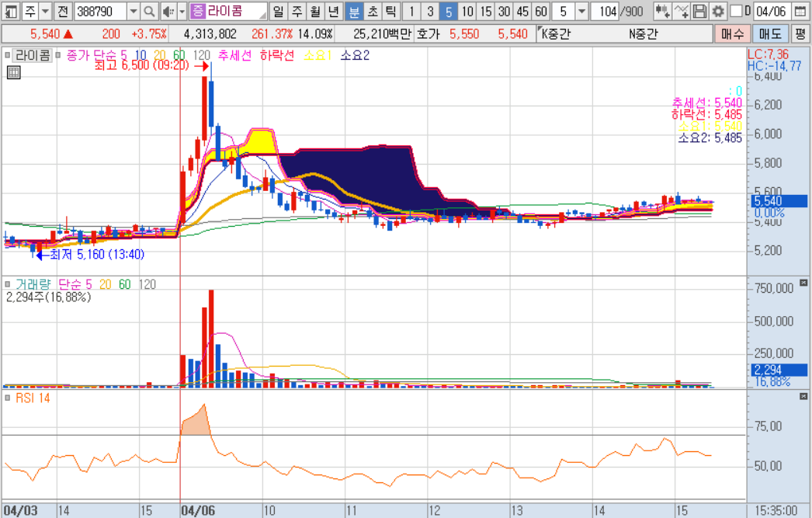Toggle the left sidebar panel icon
This screenshot has height=518, width=812.
(x=12, y=11)
